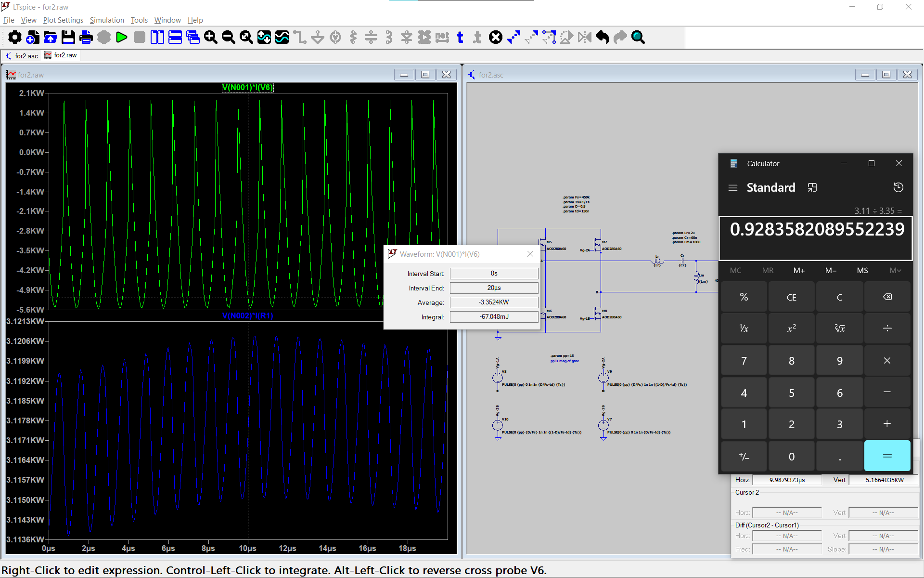Click Calculator M+ button

point(799,271)
